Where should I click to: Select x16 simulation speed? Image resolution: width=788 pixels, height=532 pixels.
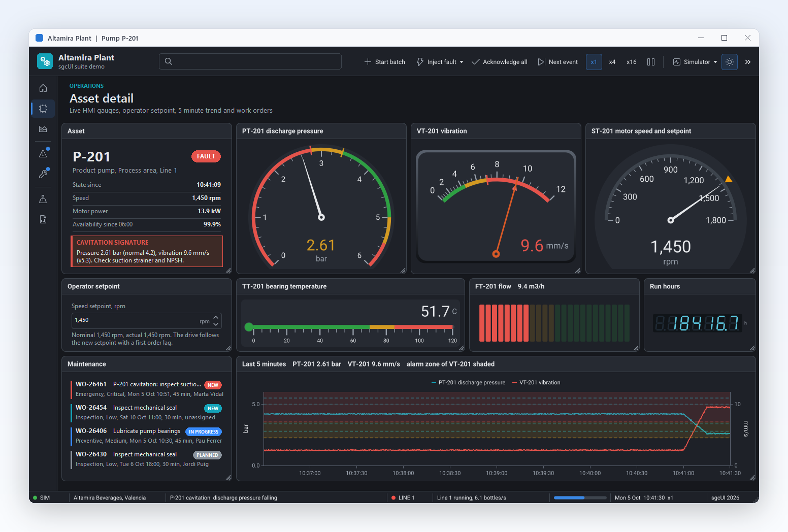coord(632,62)
